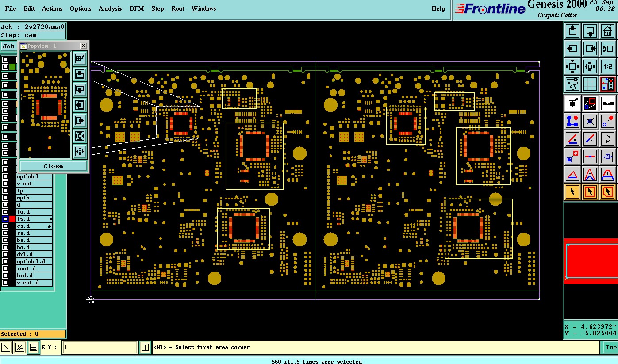Select the brd.d layer row
The image size is (618, 364).
point(34,276)
